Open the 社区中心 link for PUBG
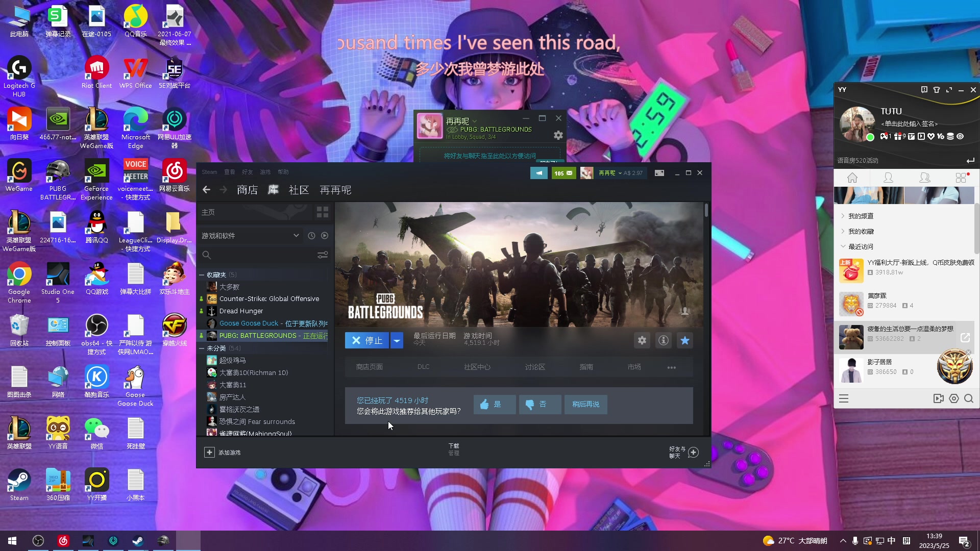The image size is (980, 551). click(x=477, y=367)
